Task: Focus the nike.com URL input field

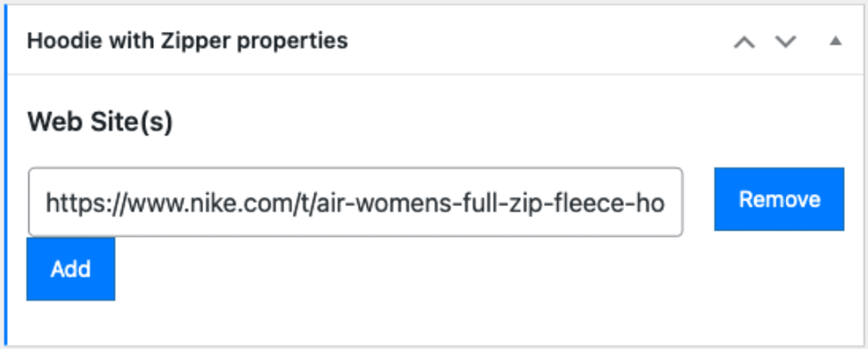Action: tap(355, 202)
